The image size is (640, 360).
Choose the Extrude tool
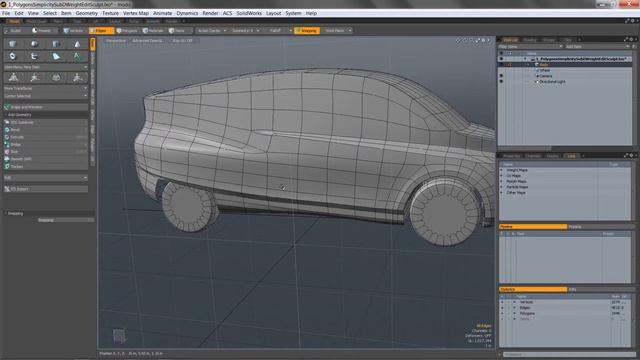[x=46, y=137]
